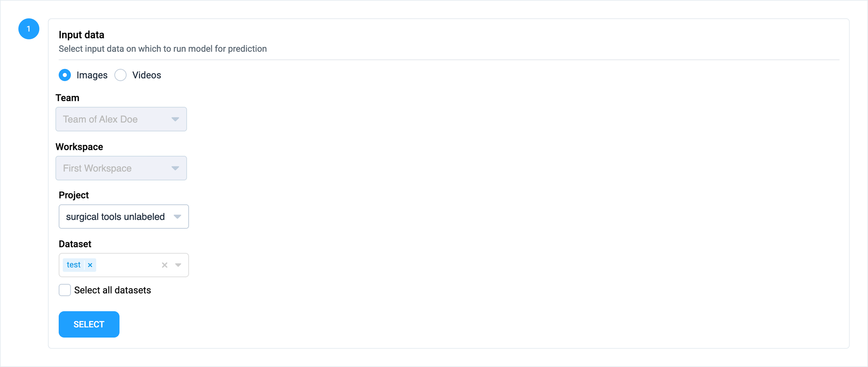Image resolution: width=868 pixels, height=367 pixels.
Task: Select the Videos radio button
Action: coord(120,75)
